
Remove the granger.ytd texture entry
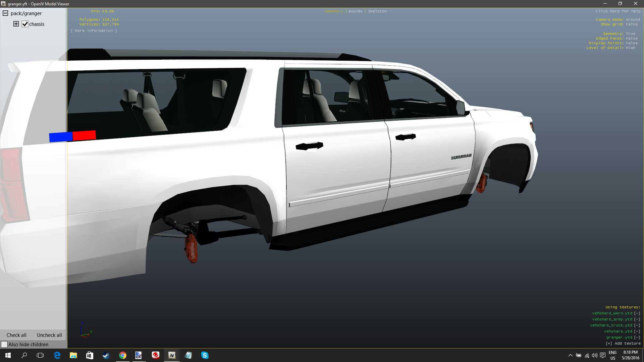[637, 337]
